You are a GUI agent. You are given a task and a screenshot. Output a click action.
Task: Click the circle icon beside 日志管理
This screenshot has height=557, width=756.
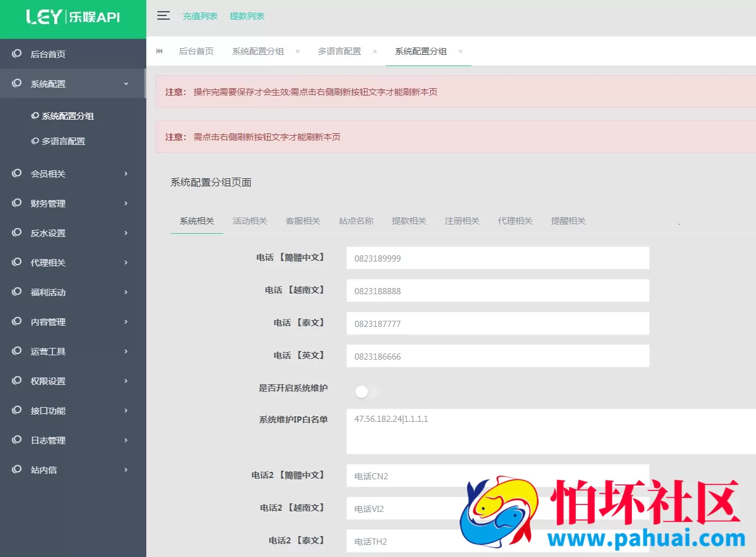coord(17,440)
